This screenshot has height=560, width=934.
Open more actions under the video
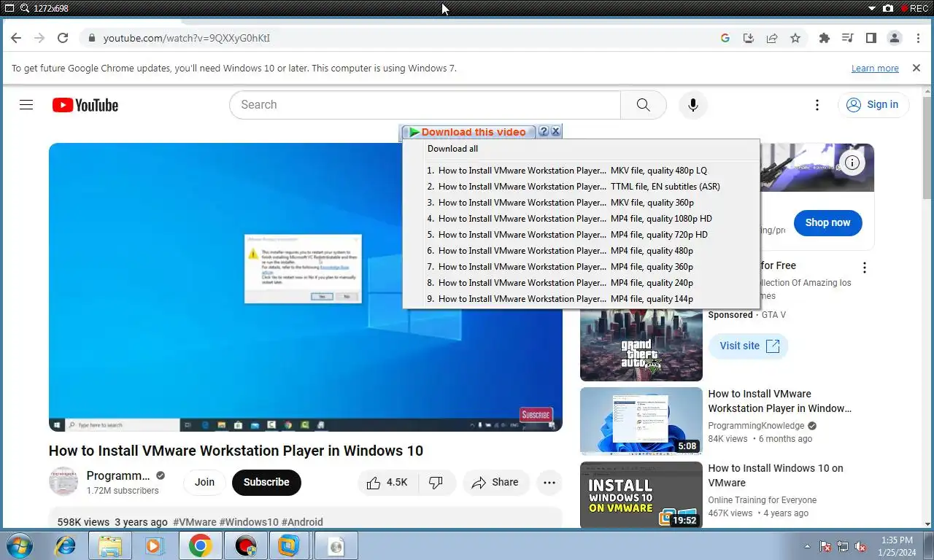[x=549, y=482]
